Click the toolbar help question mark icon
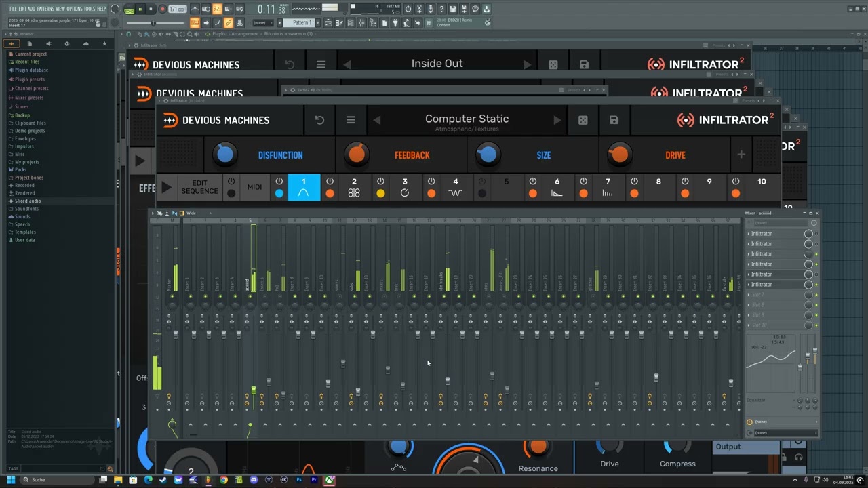Image resolution: width=868 pixels, height=488 pixels. point(441,9)
